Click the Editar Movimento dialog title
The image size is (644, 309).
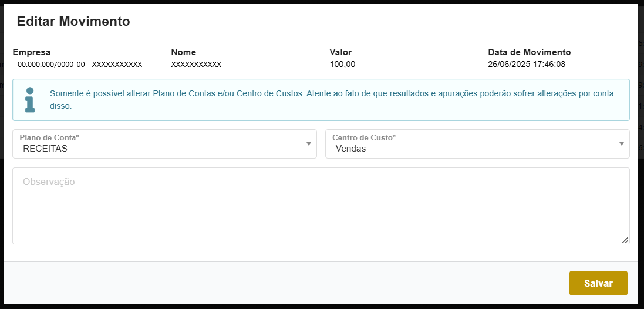pyautogui.click(x=73, y=22)
